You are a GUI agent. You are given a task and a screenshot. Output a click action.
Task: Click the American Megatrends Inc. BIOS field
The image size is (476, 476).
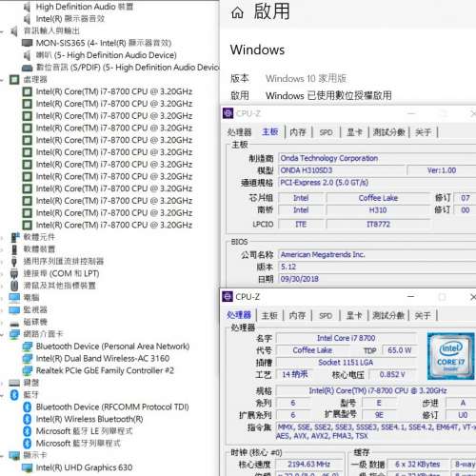377,254
